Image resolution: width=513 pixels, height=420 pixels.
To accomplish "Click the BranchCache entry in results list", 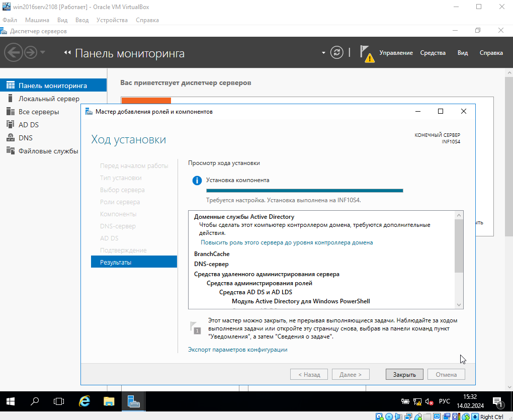I will (212, 254).
